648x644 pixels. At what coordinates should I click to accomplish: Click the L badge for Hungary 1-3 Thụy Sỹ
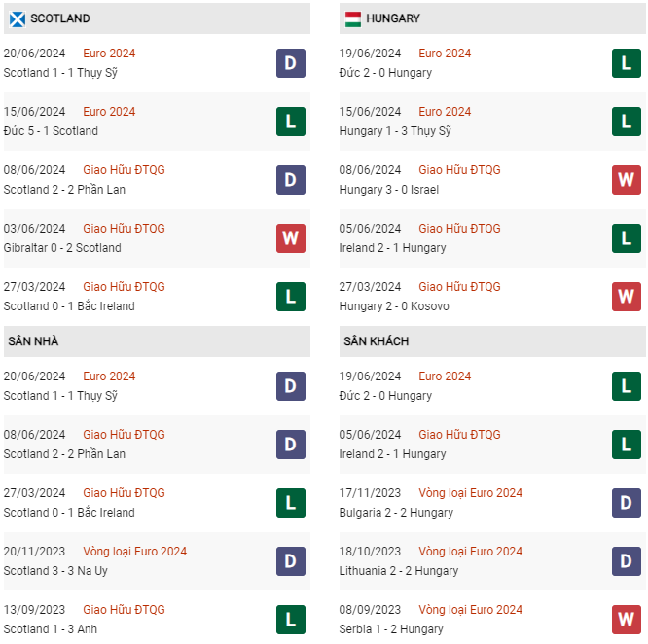coord(626,122)
